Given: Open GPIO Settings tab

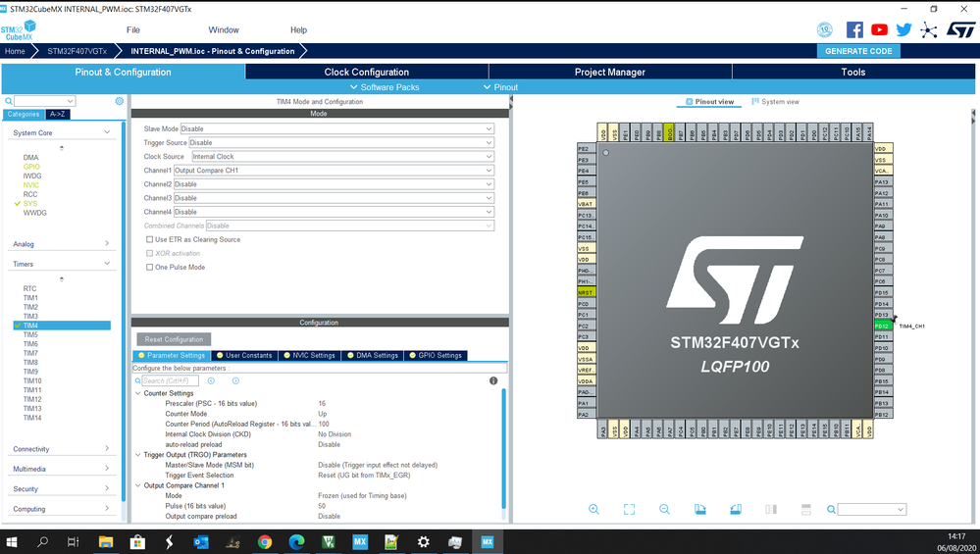Looking at the screenshot, I should [436, 355].
